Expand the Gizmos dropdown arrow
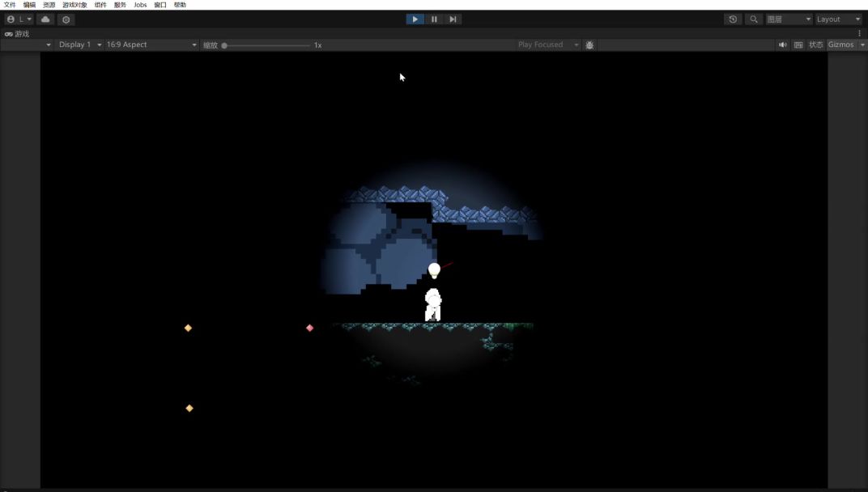The height and width of the screenshot is (492, 868). pos(862,45)
